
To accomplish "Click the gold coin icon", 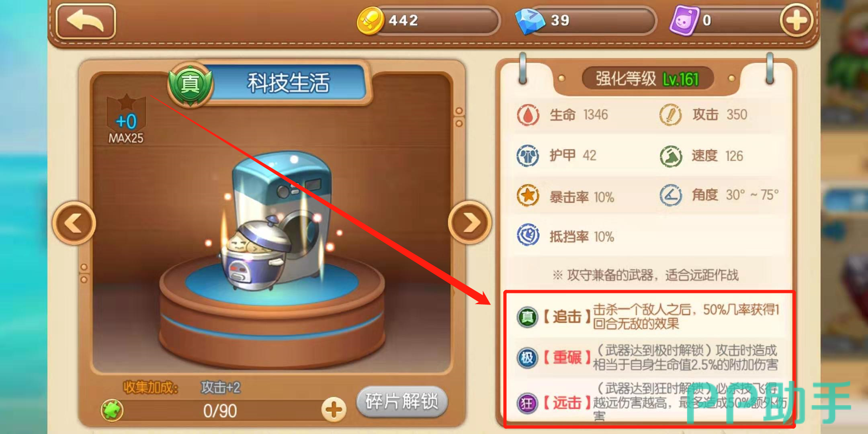I will point(370,20).
